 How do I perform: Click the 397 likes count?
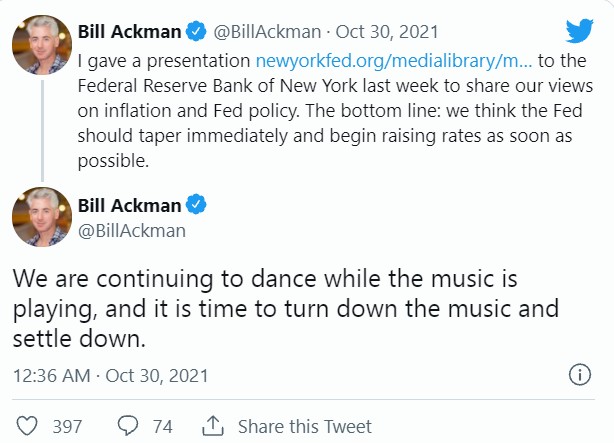67,427
